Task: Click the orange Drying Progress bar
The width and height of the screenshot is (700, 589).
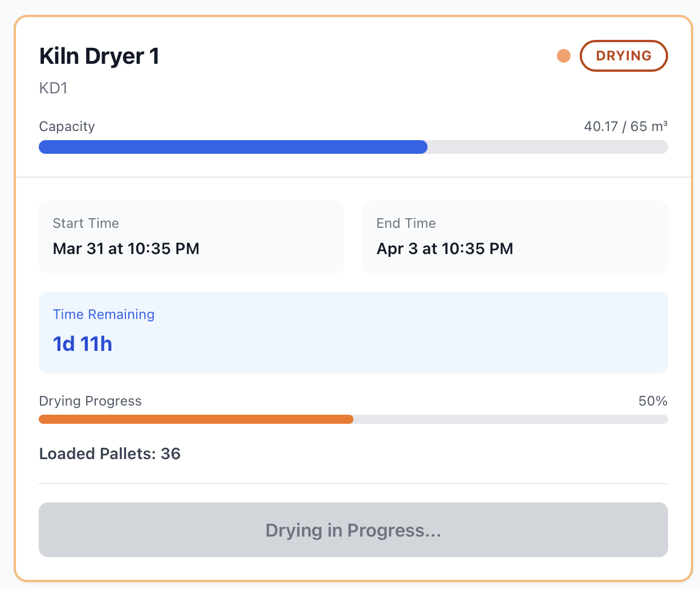Action: click(x=196, y=419)
